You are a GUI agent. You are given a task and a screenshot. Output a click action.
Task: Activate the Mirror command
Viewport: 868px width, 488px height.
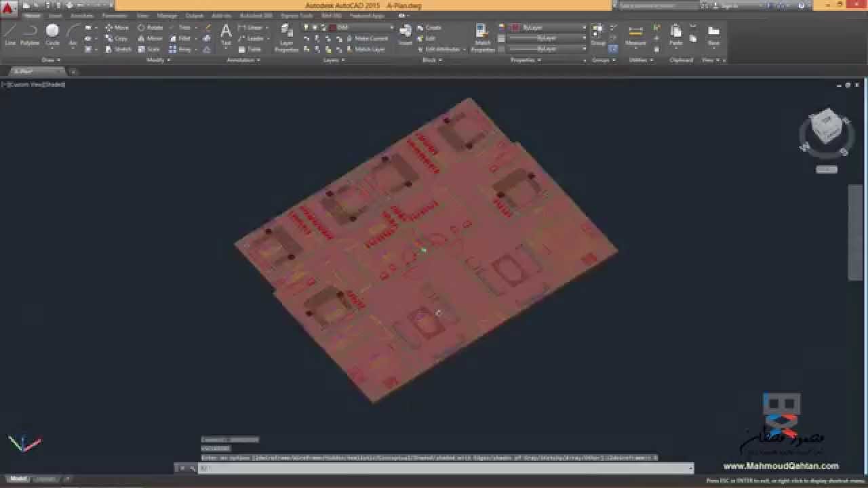coord(151,39)
